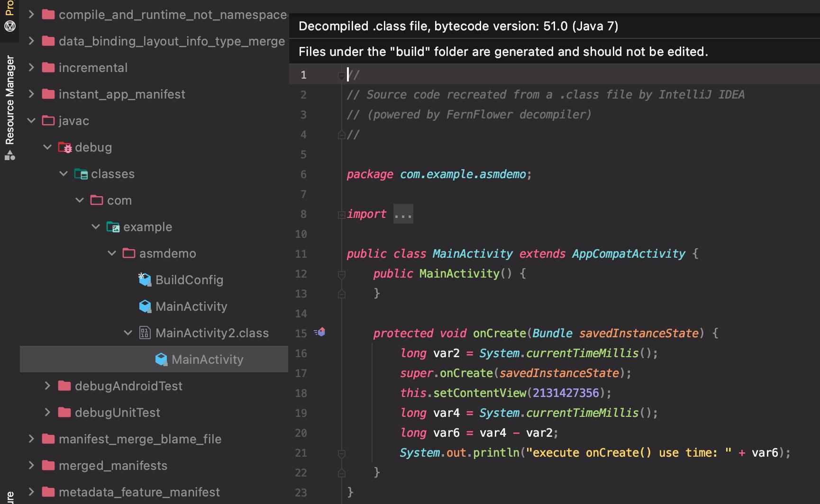The image size is (820, 504).
Task: Click the number 2131427356 in the code
Action: click(x=566, y=393)
